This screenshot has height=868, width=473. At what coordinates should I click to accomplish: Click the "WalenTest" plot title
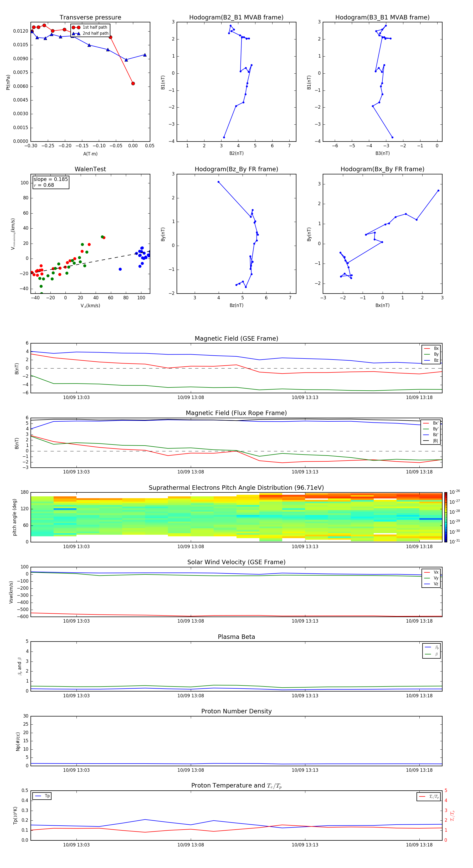pyautogui.click(x=90, y=169)
